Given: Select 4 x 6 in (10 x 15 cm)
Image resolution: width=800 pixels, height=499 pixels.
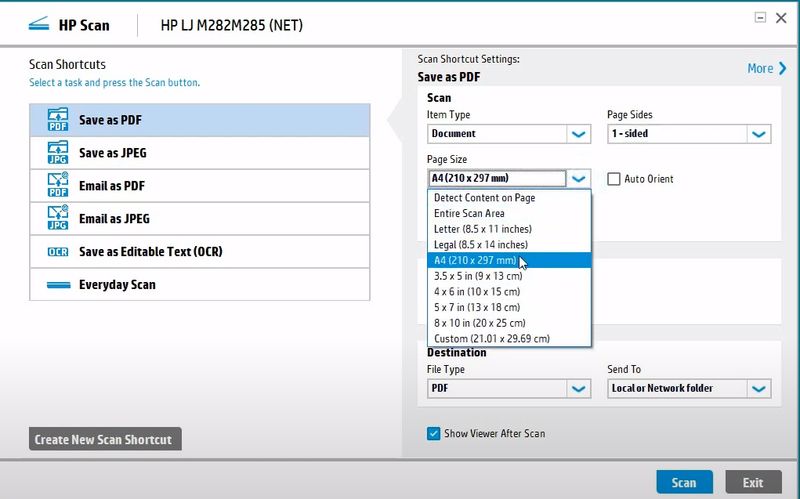Looking at the screenshot, I should [509, 292].
